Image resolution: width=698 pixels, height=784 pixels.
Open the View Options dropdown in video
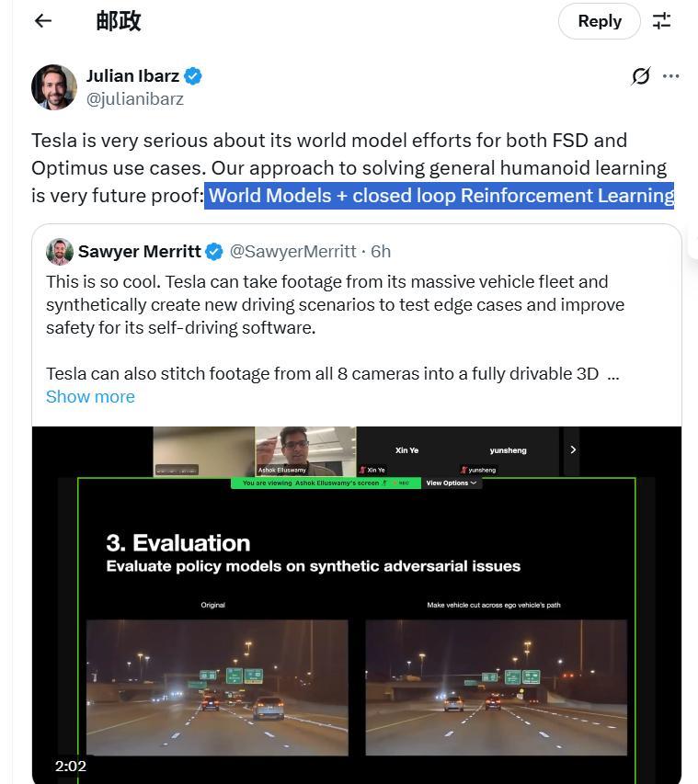point(451,483)
